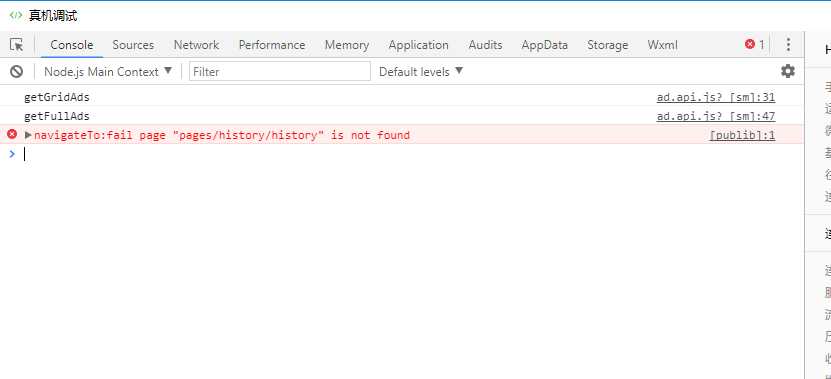Switch to the Network tab
The image size is (831, 379).
point(196,45)
